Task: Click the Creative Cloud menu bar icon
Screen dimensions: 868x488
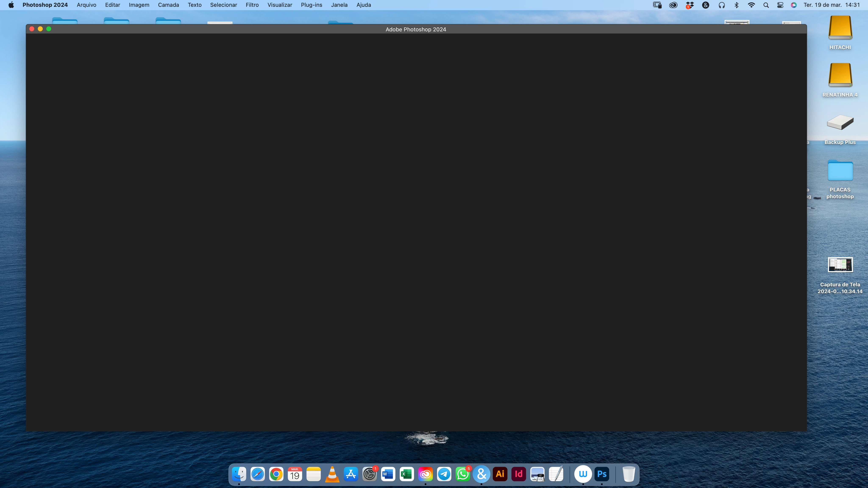Action: [673, 5]
